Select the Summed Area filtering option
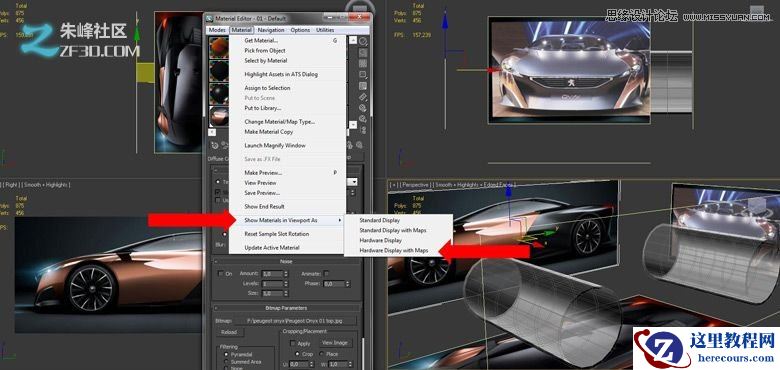 [226, 362]
